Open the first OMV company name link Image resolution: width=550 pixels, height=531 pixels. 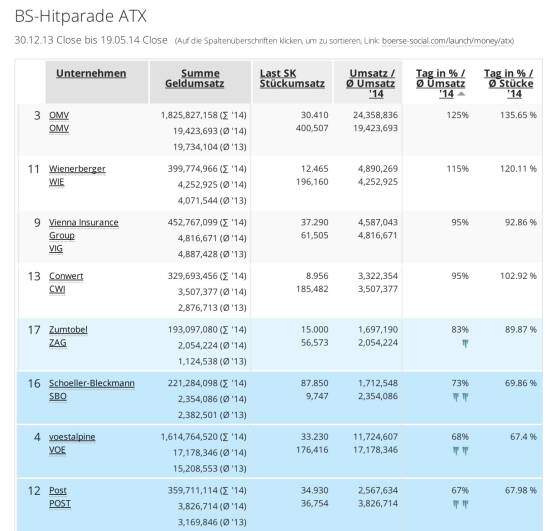pyautogui.click(x=59, y=115)
